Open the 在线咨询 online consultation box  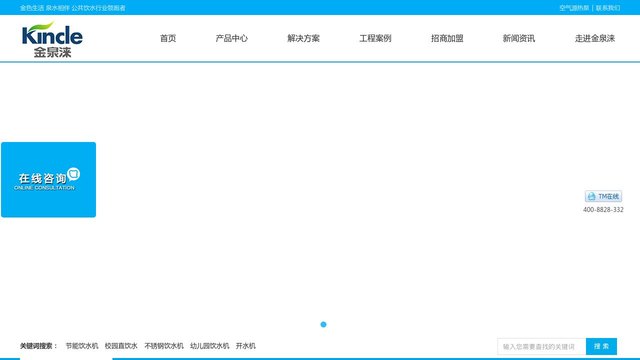(x=49, y=180)
